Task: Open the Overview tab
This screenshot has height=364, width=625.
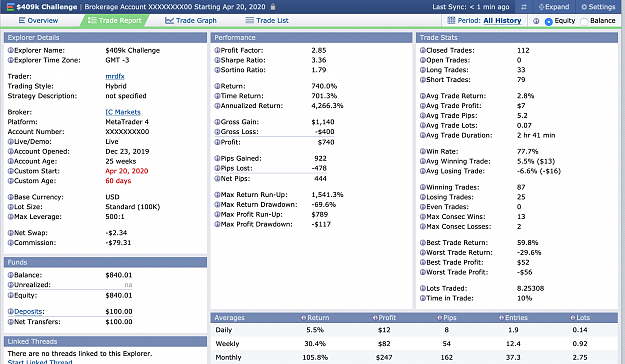Action: (x=38, y=20)
